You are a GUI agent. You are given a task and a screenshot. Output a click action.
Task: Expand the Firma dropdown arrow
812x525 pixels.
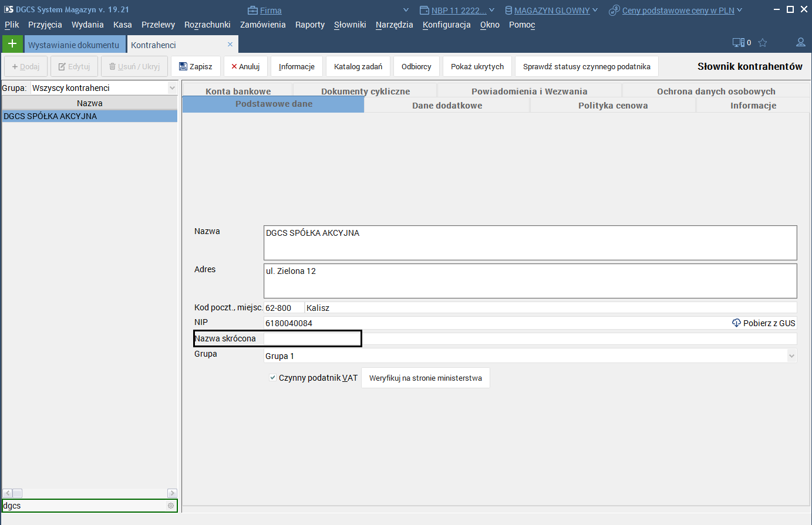pos(406,10)
